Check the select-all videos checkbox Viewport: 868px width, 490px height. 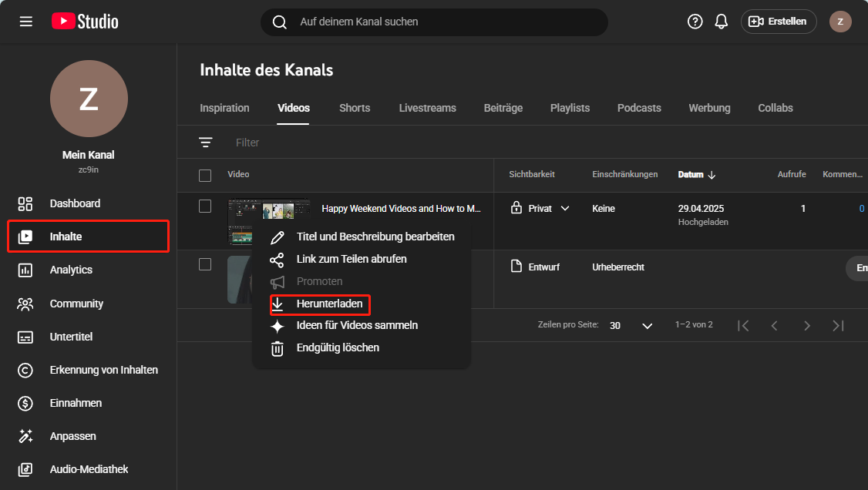coord(205,175)
